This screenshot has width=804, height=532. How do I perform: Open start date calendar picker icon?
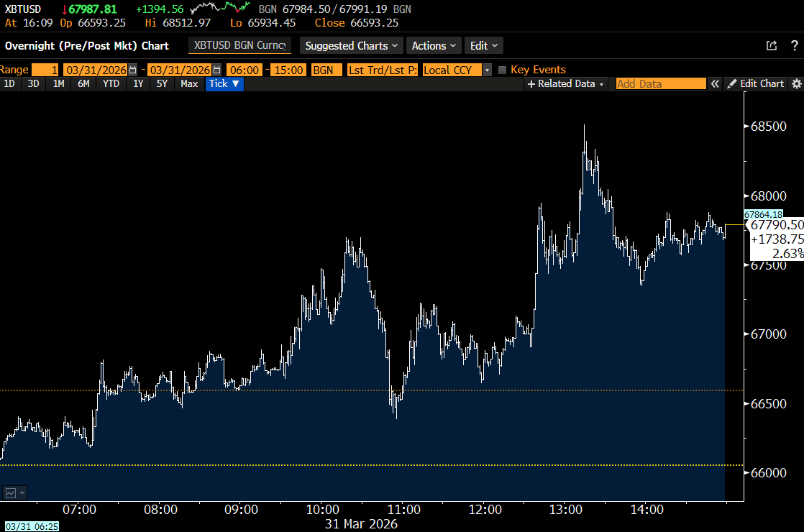pos(133,70)
